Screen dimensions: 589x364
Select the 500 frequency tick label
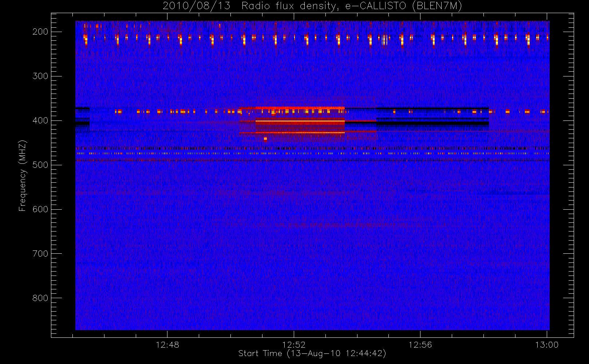coord(40,165)
